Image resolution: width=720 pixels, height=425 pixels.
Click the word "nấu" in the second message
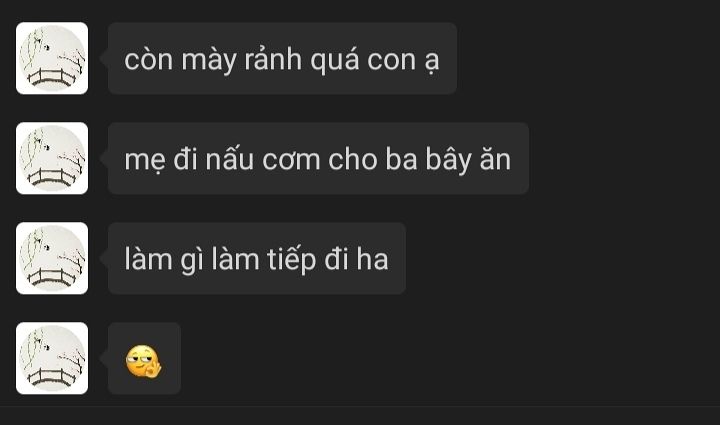pos(230,159)
